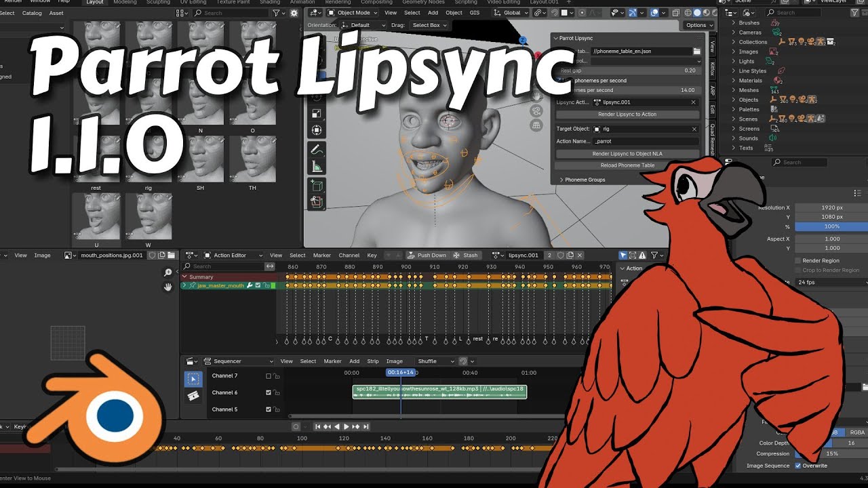
Task: Click the Push Down button
Action: click(x=427, y=256)
